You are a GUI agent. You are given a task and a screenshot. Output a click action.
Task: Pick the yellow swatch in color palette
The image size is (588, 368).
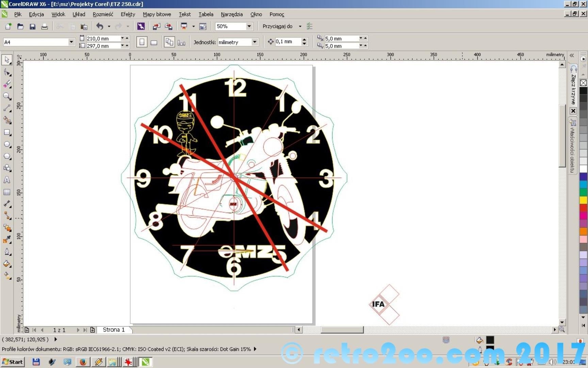tap(583, 200)
